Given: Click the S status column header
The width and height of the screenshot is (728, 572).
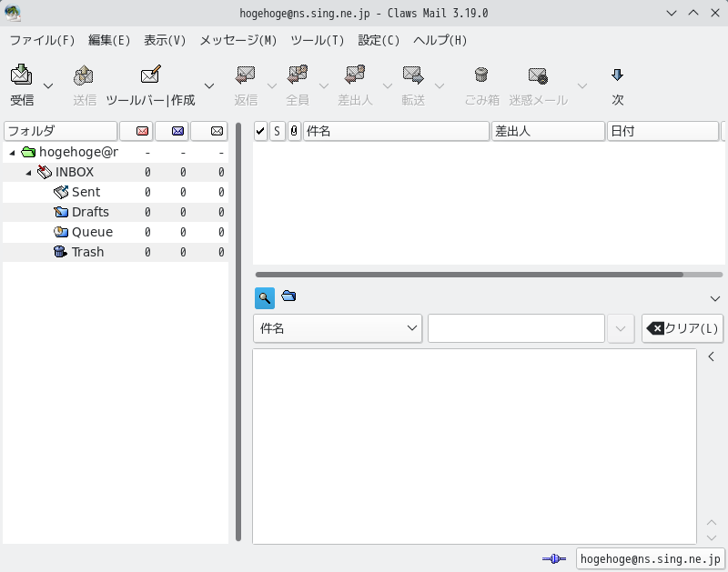Looking at the screenshot, I should click(x=278, y=131).
